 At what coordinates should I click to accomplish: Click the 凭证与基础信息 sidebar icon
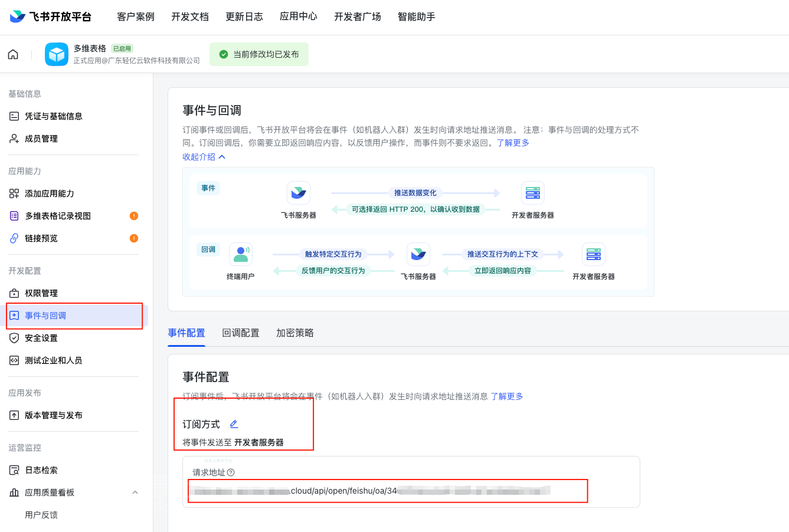pyautogui.click(x=14, y=116)
